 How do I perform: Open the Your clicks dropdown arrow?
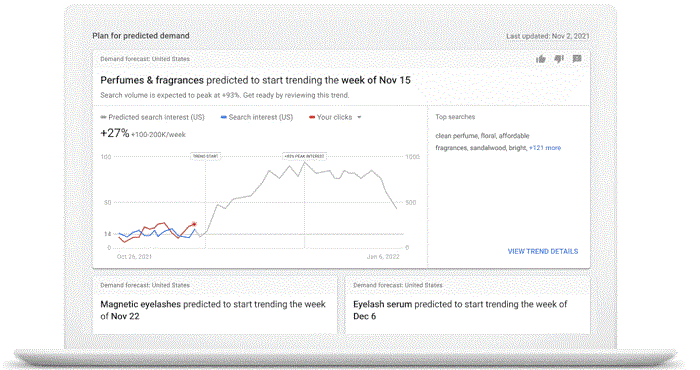pyautogui.click(x=359, y=117)
